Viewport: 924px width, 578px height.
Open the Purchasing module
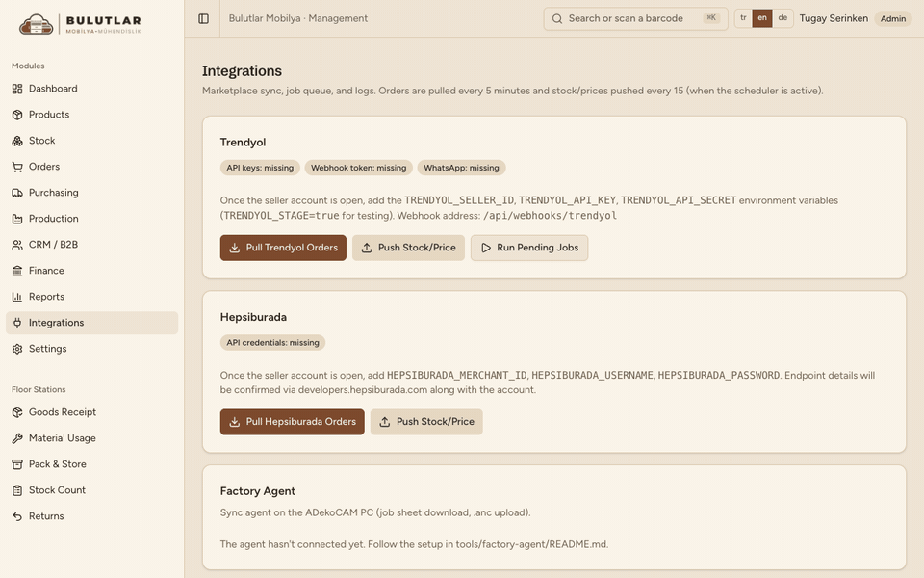pyautogui.click(x=92, y=193)
